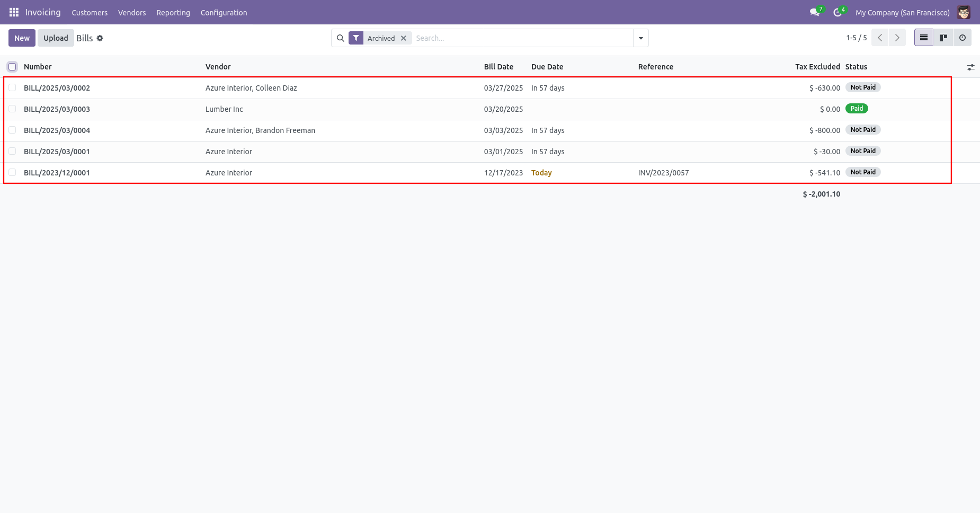The image size is (980, 513).
Task: Click the green Paid status badge
Action: click(857, 109)
